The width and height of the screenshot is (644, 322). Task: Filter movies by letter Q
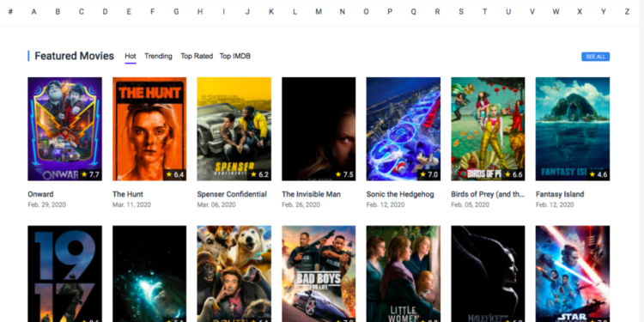click(x=414, y=11)
